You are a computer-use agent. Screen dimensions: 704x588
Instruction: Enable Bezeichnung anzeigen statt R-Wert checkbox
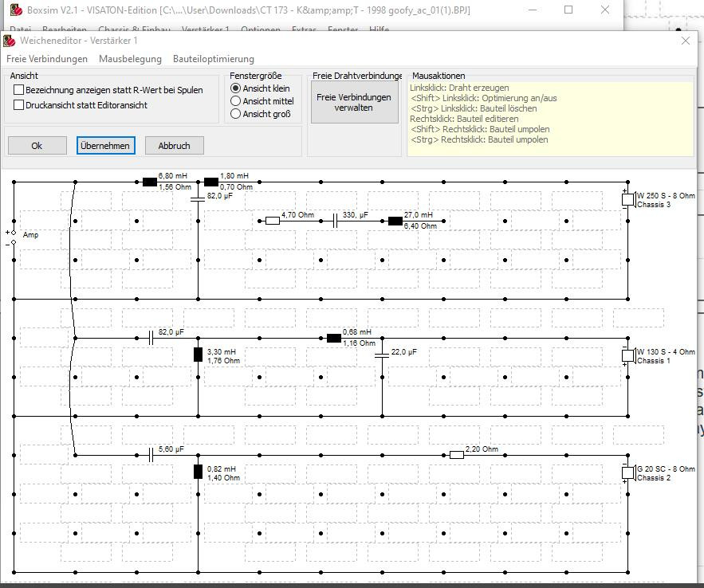point(18,90)
